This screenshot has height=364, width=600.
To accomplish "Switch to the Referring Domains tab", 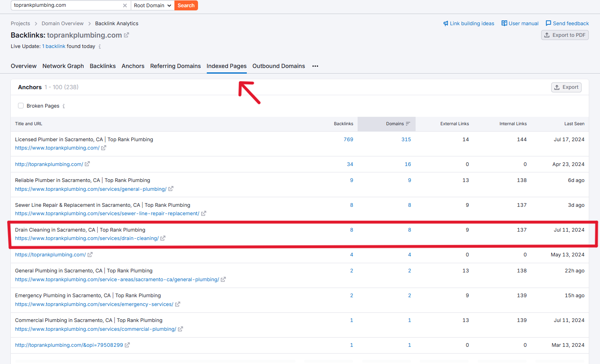I will [x=176, y=66].
